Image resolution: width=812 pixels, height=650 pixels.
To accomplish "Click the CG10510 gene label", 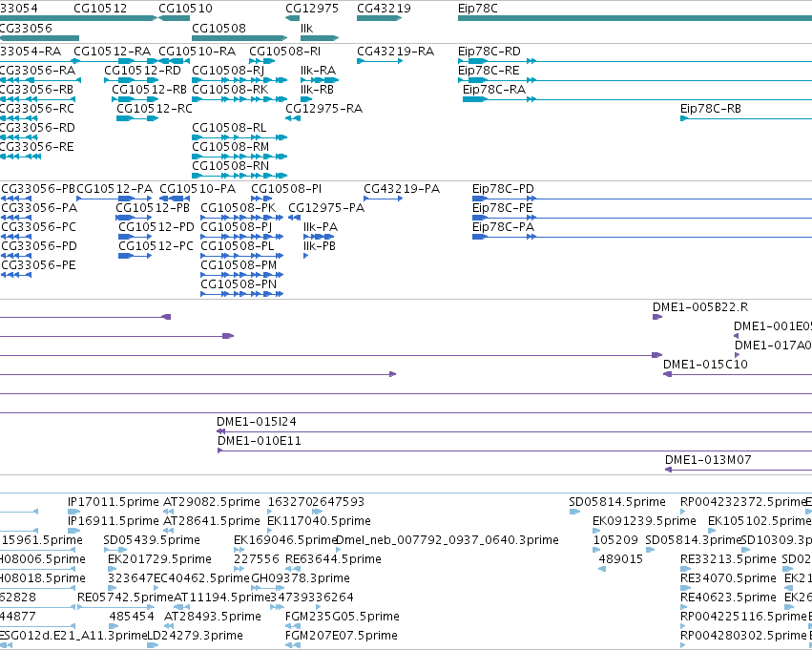I will pyautogui.click(x=185, y=9).
